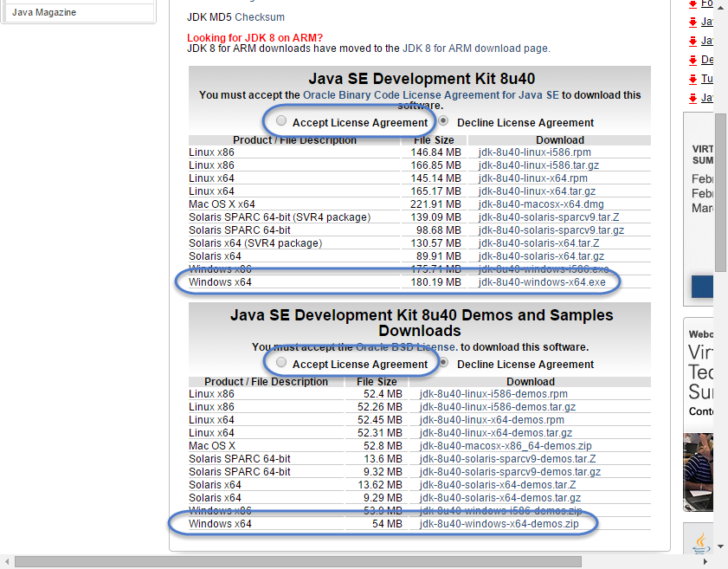Select Decline License Agreement for JDK 8u40
Image resolution: width=728 pixels, height=569 pixels.
coord(444,120)
